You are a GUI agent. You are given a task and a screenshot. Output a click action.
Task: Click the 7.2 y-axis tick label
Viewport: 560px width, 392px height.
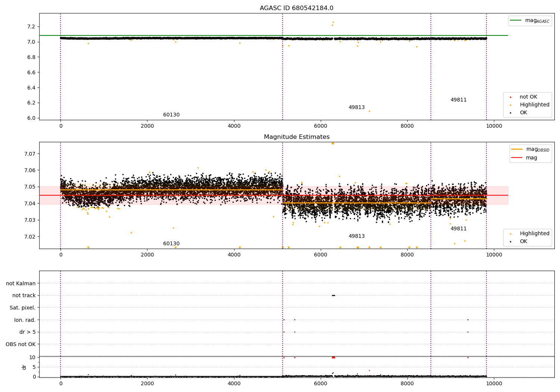31,27
